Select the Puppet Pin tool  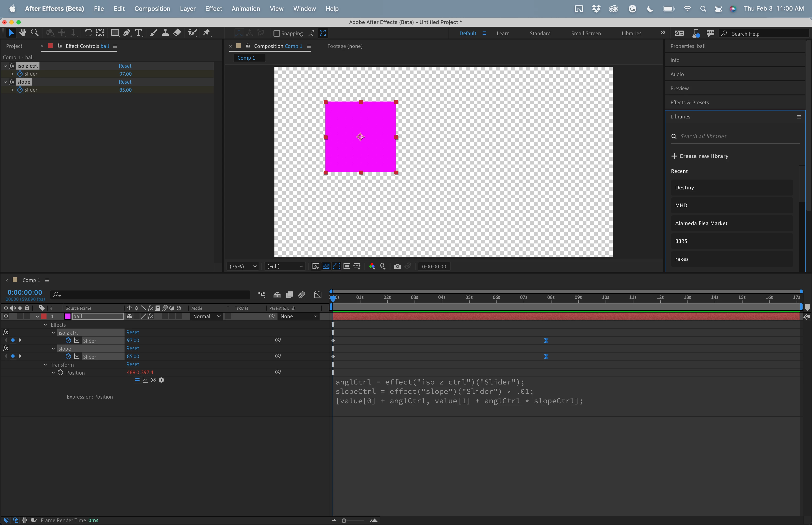207,33
